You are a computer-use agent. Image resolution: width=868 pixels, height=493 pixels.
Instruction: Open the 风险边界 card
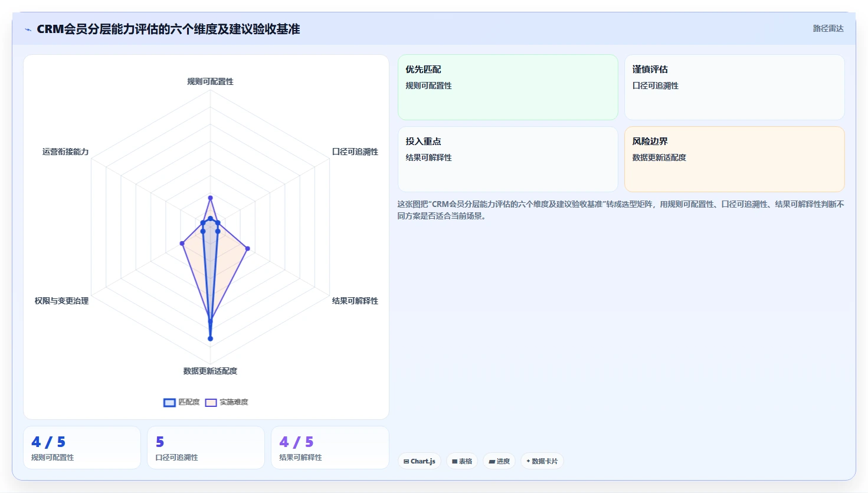click(x=735, y=159)
